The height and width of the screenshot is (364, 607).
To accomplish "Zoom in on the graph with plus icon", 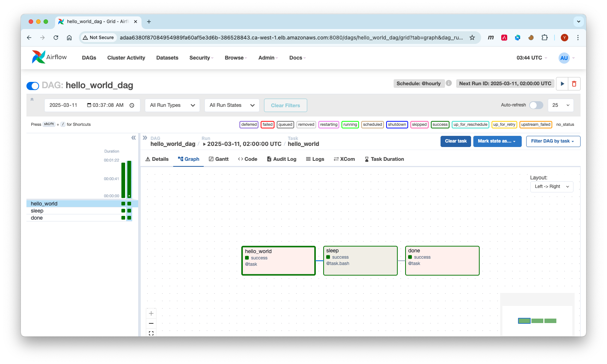I will tap(151, 313).
